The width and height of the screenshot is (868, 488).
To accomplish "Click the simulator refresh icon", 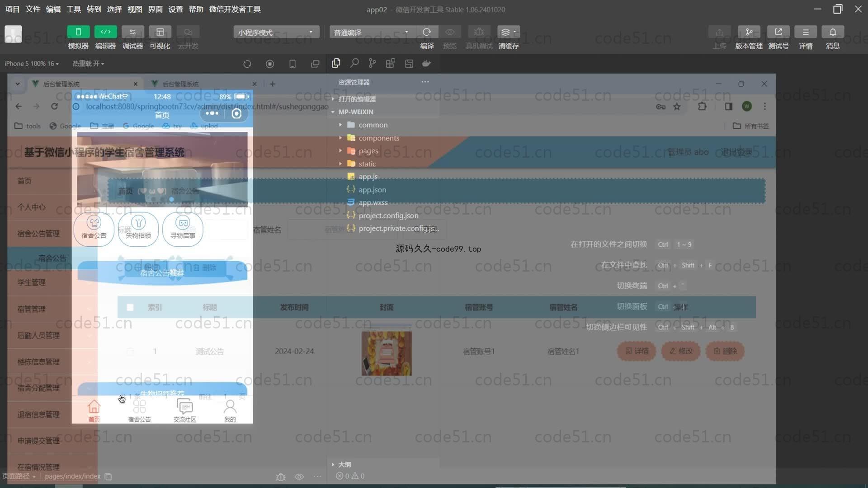I will point(247,64).
